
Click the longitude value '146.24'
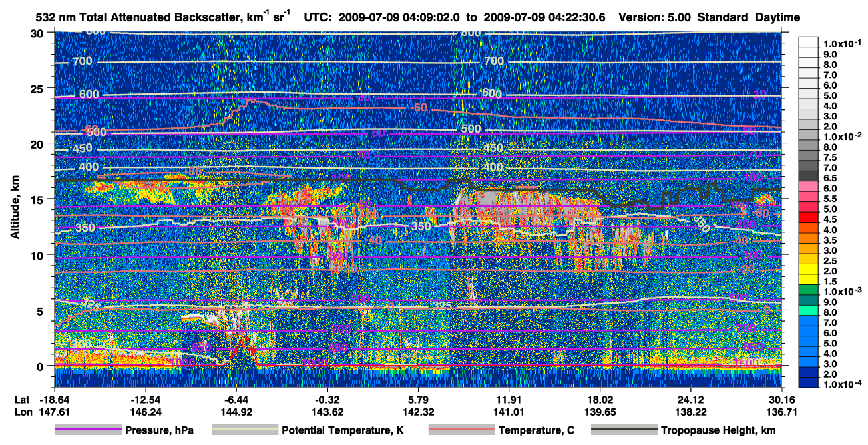click(x=145, y=412)
